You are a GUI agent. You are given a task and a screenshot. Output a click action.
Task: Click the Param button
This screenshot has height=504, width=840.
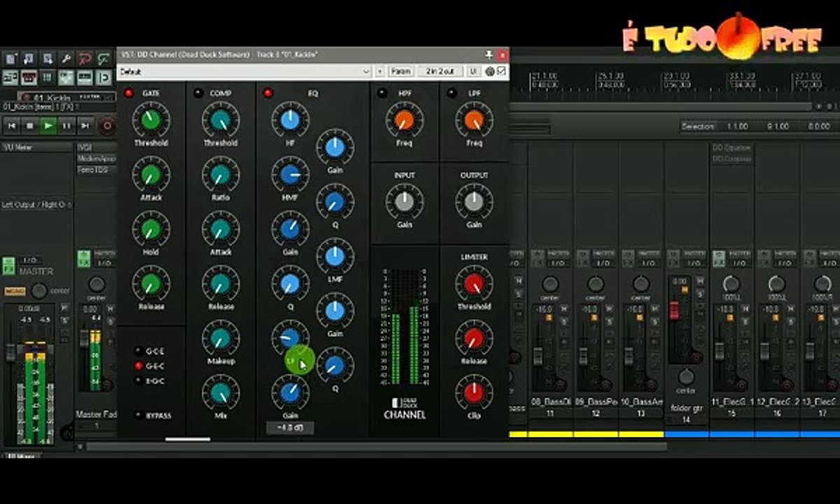[400, 71]
